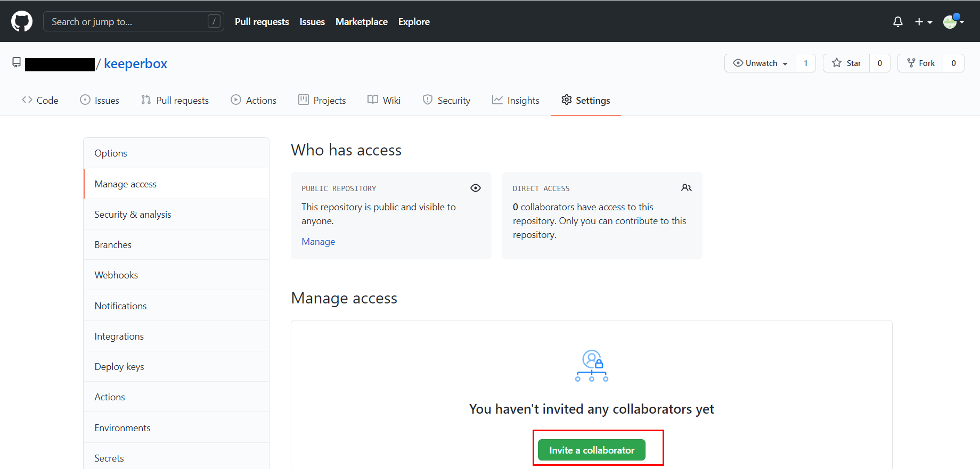This screenshot has width=980, height=469.
Task: Switch to the repository Pull requests tab
Action: pyautogui.click(x=175, y=100)
